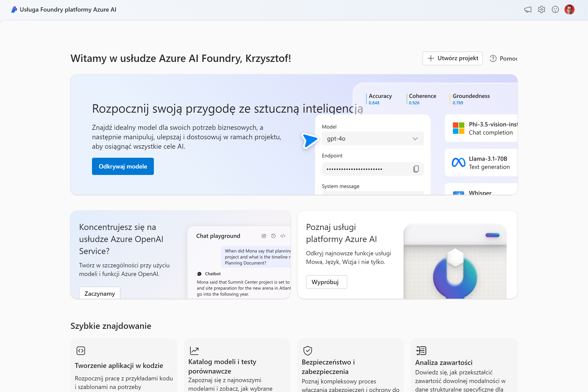Click the view code icon in Chat playground
Viewport: 588px width, 392px height.
coord(283,236)
